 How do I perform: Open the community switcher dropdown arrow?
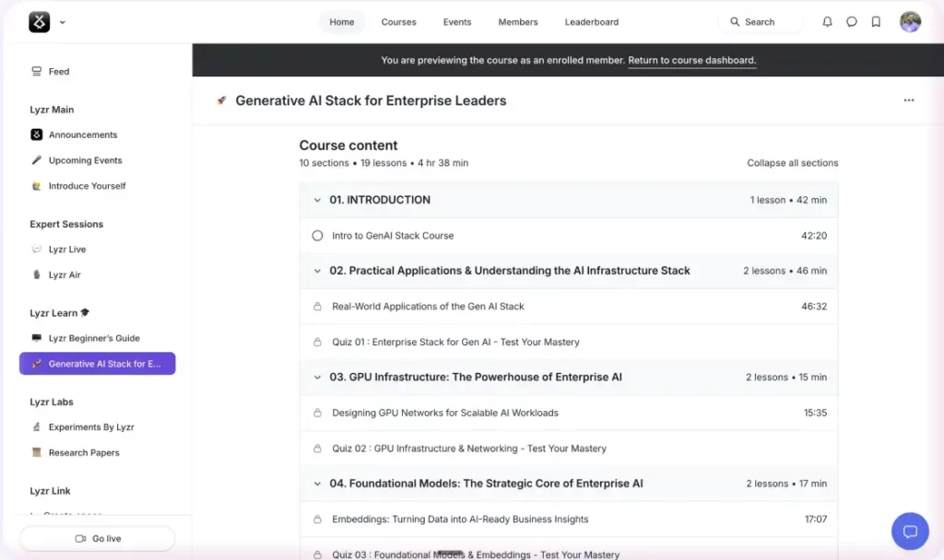(x=62, y=22)
